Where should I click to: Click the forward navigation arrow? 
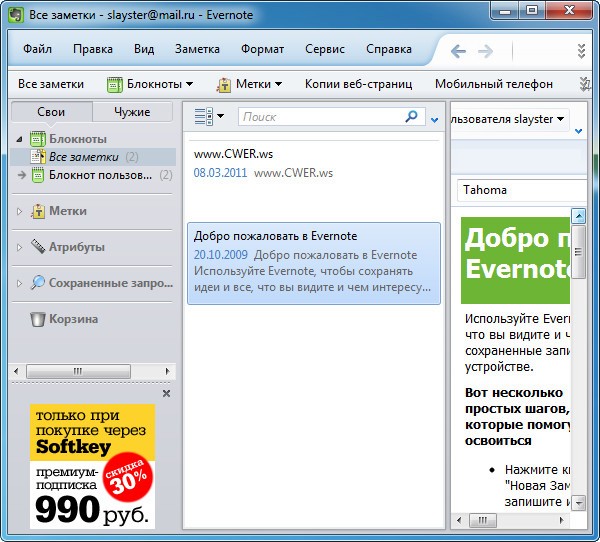[486, 50]
